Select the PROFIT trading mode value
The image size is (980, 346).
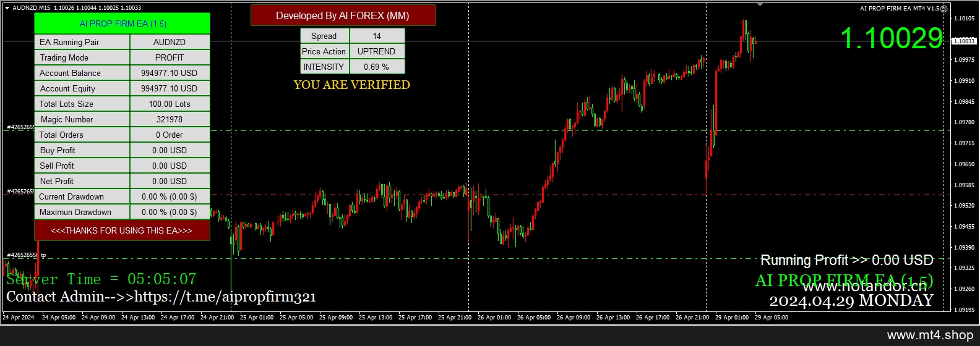coord(170,57)
